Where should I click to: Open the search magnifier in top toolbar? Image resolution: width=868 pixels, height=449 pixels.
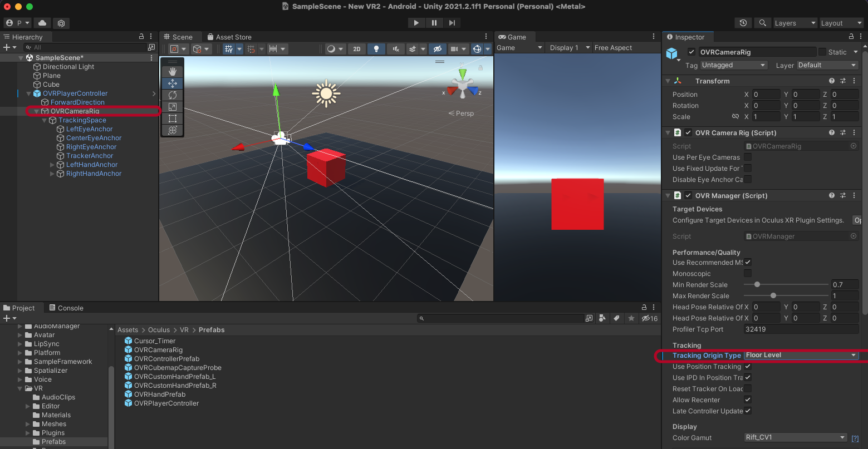point(762,23)
